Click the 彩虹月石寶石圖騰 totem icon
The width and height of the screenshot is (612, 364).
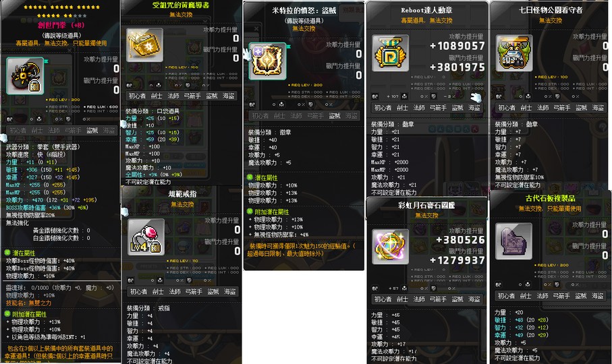(x=390, y=247)
